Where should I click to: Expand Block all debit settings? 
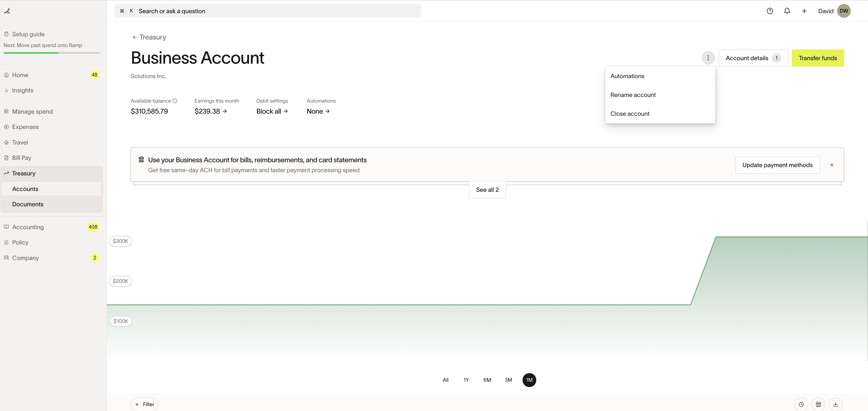(272, 111)
